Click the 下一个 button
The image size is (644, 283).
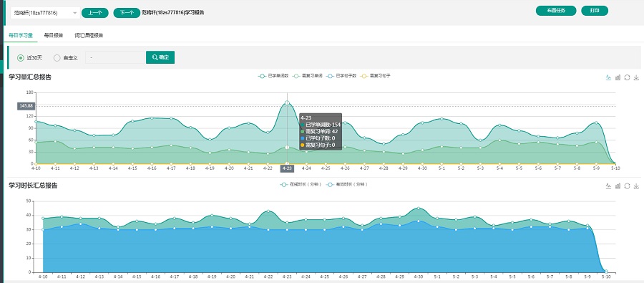click(x=127, y=13)
